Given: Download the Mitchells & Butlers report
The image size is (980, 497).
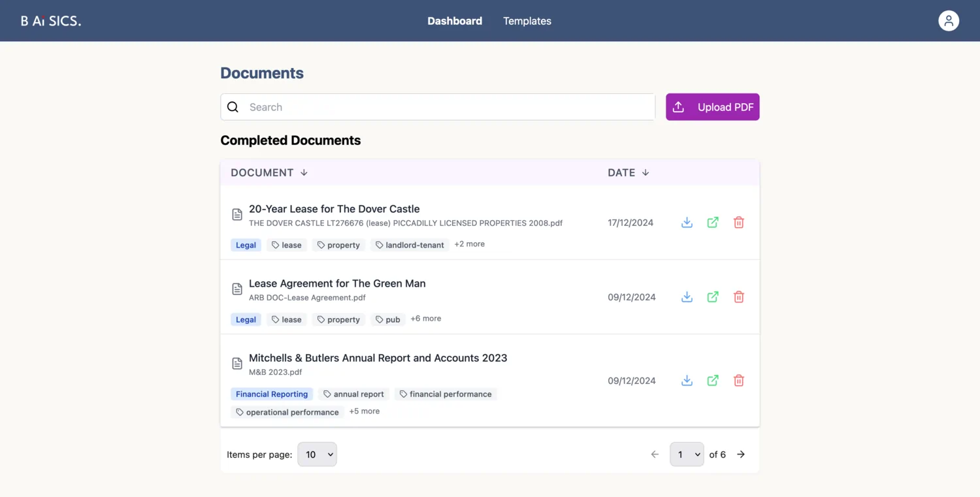Looking at the screenshot, I should tap(687, 380).
